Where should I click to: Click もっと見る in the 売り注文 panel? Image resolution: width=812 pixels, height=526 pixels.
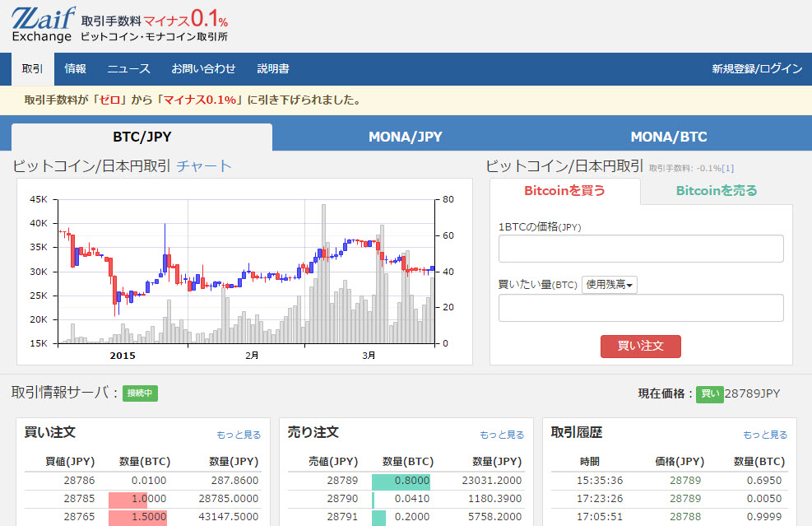(502, 435)
